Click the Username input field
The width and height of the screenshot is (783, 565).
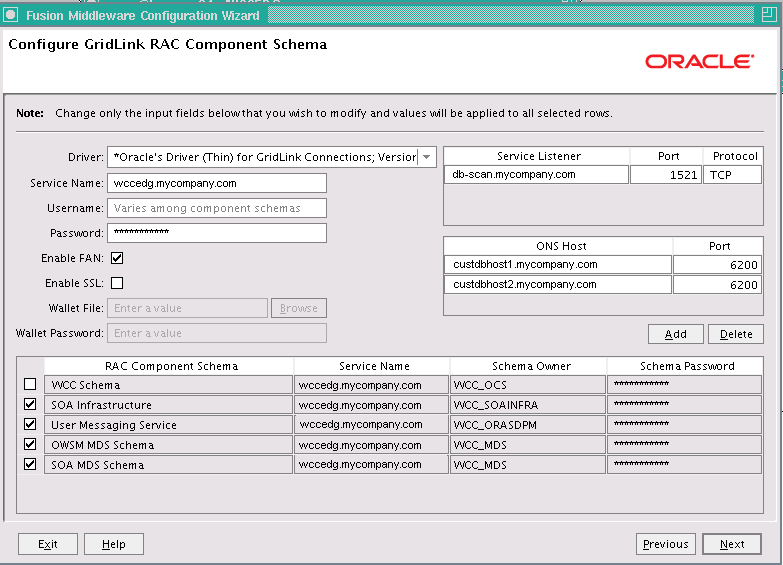[x=217, y=208]
